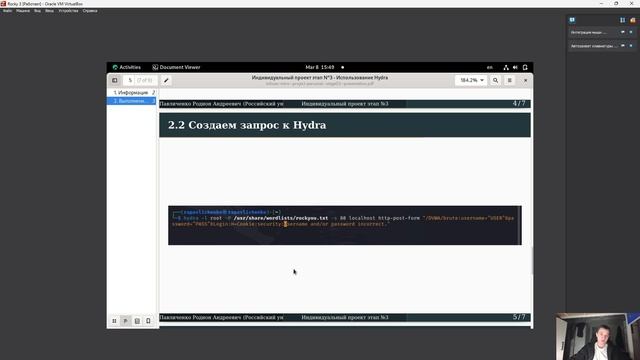Click the orange icon in VirtualBox notification panel
Viewport: 640px width, 360px height.
(x=633, y=20)
